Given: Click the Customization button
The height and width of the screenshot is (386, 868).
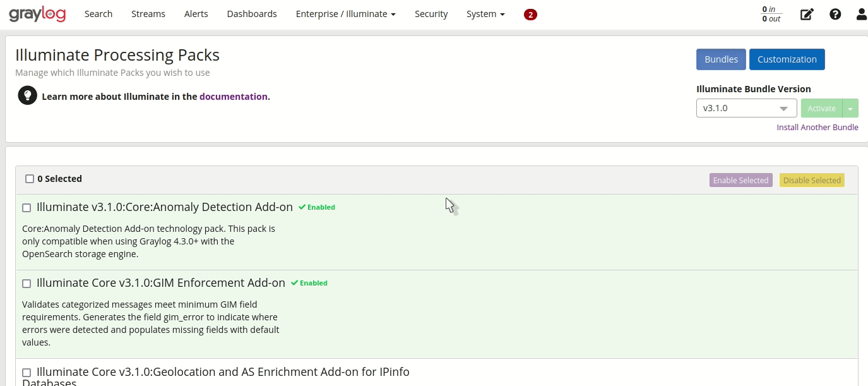Looking at the screenshot, I should [787, 59].
